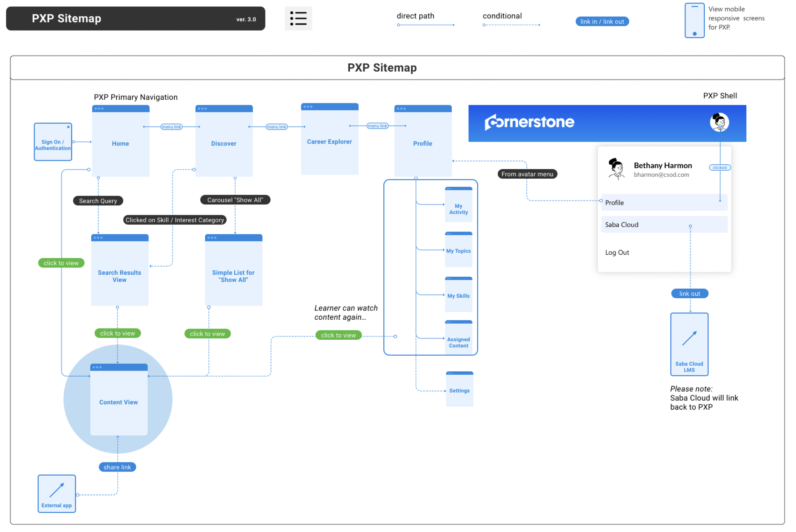Open the External app arrow icon
Viewport: 796px width, 532px height.
click(57, 490)
